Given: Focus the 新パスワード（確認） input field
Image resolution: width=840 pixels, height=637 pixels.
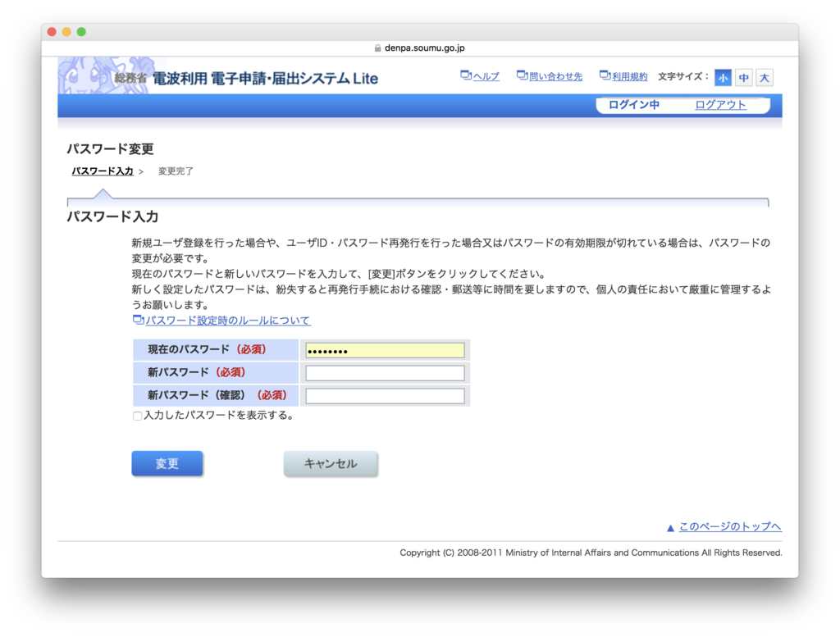Looking at the screenshot, I should coord(386,396).
